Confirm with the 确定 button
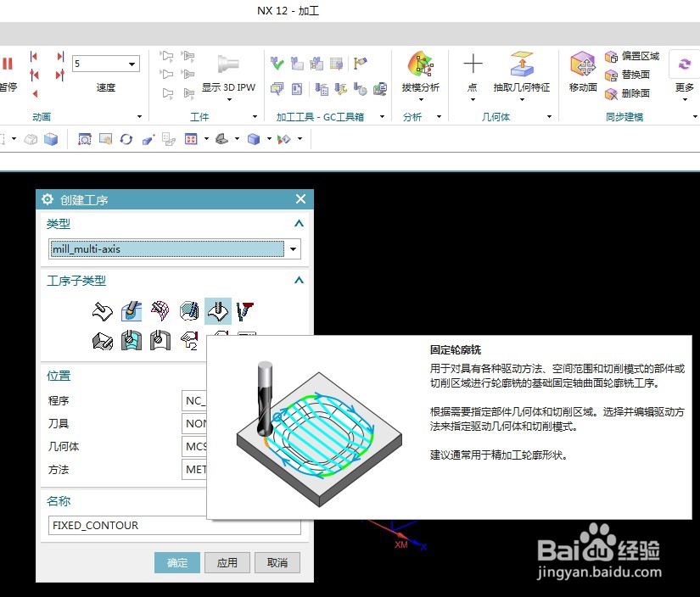Viewport: 700px width, 597px height. 177,562
